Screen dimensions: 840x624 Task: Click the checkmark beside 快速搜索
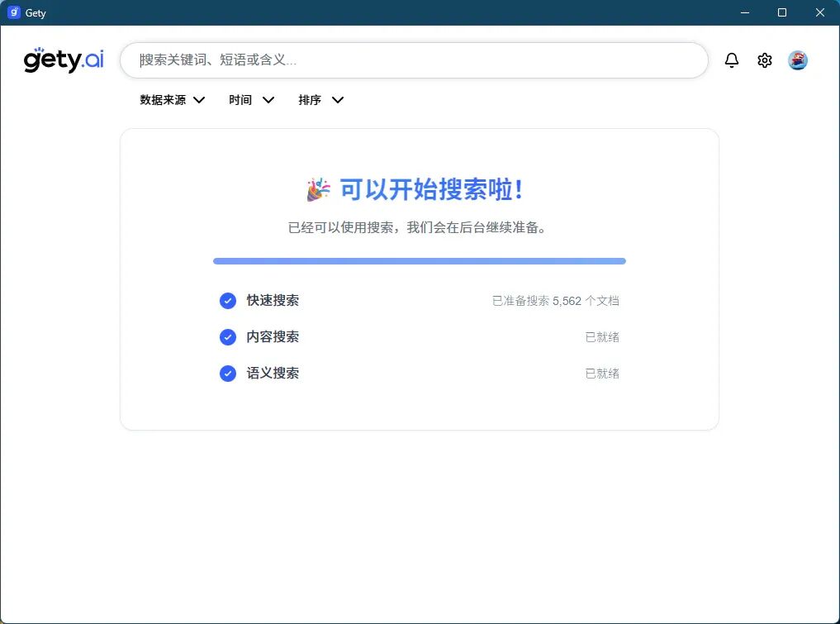[228, 301]
